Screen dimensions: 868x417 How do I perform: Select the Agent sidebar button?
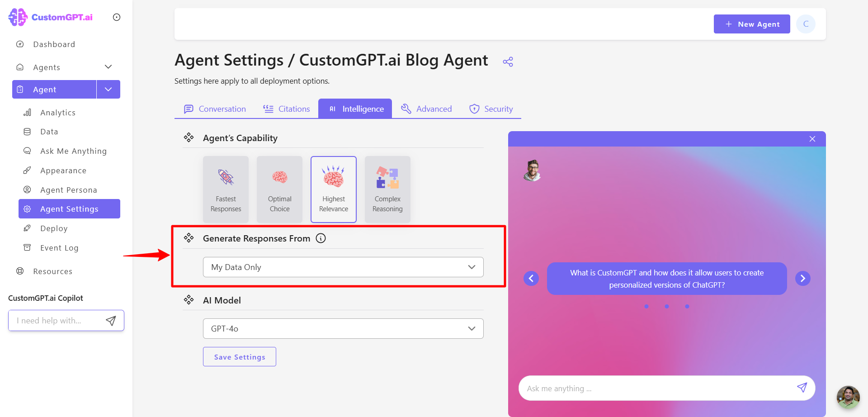[54, 90]
